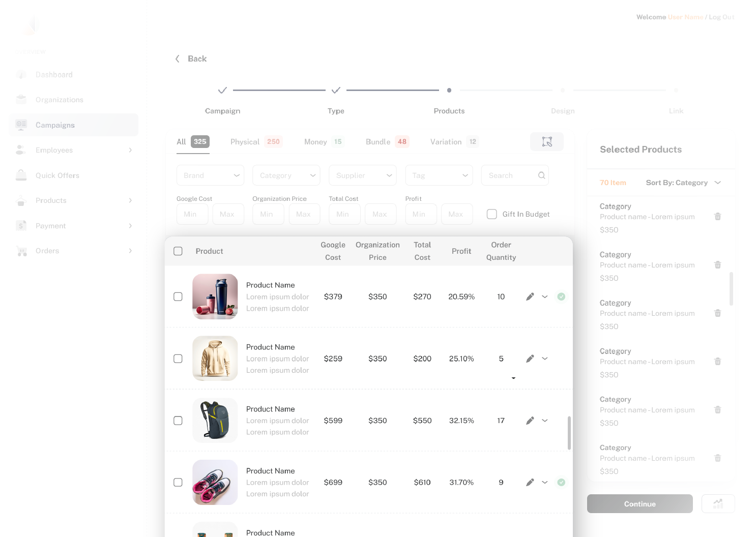Click the chart icon button beside Continue
756x537 pixels.
(x=718, y=503)
